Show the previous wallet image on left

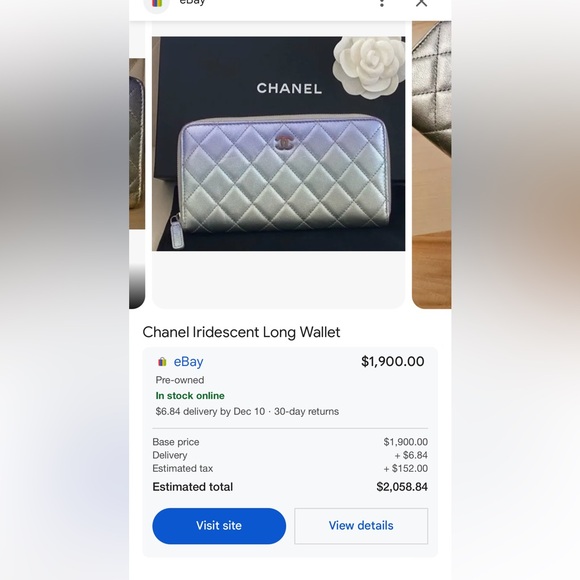(137, 183)
